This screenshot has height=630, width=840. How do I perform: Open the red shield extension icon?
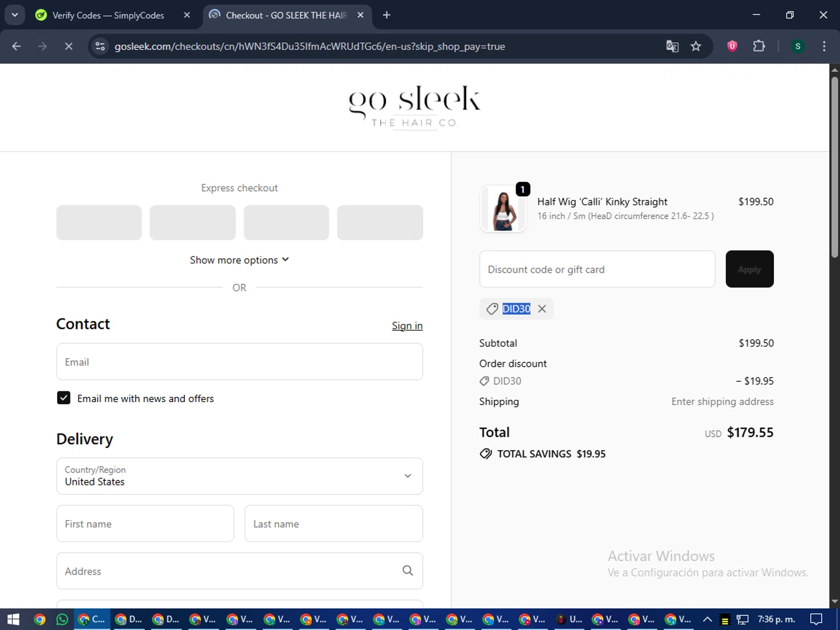point(732,46)
